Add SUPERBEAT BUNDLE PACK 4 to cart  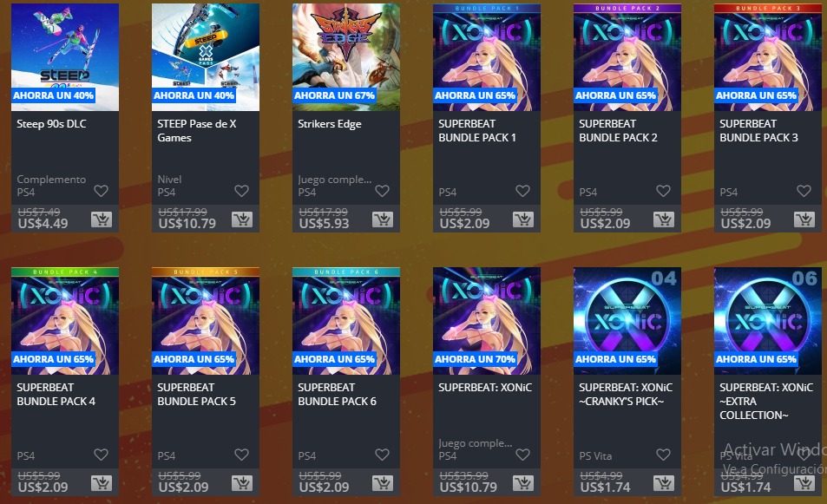pos(101,483)
